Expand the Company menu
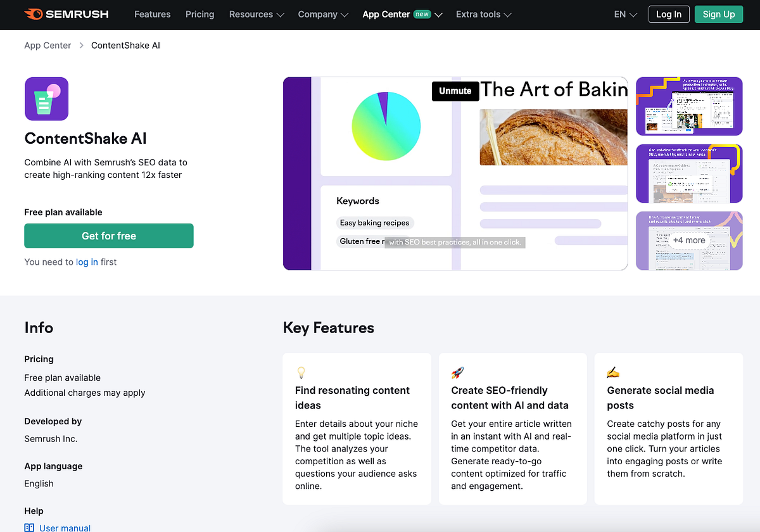Image resolution: width=760 pixels, height=532 pixels. click(323, 14)
